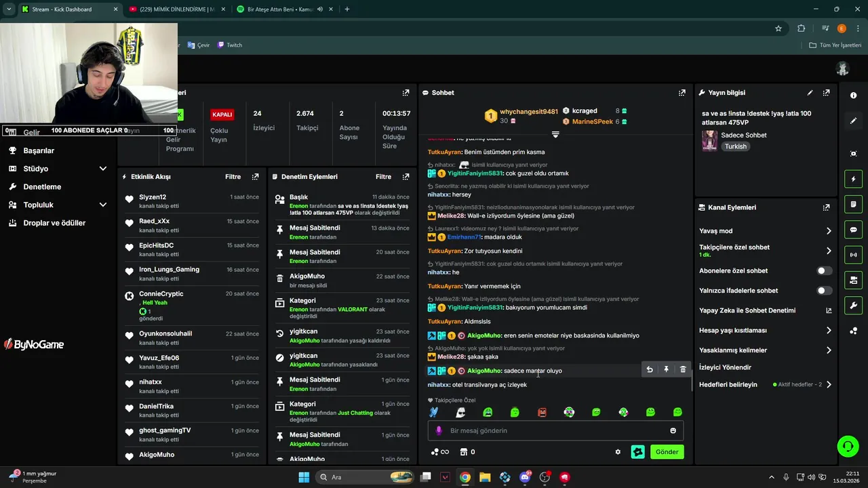The height and width of the screenshot is (488, 868).
Task: Toggle the lightning activity feed sidebar button
Action: click(x=853, y=180)
